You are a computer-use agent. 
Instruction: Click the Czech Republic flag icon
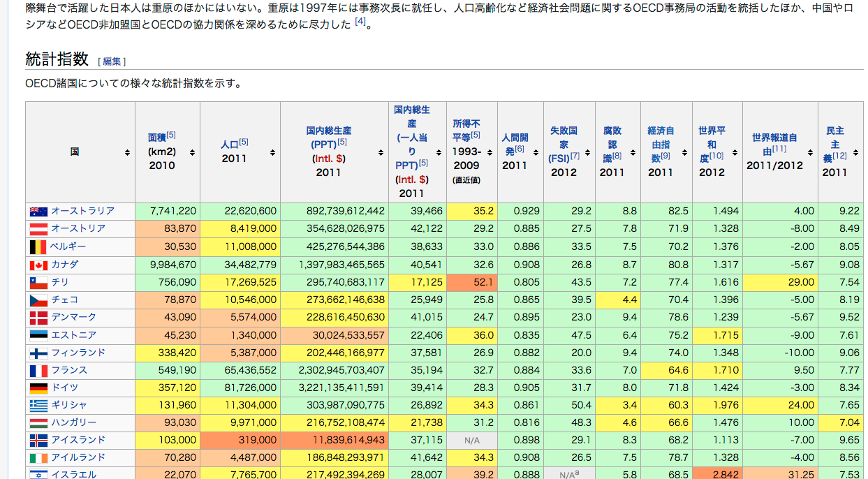pyautogui.click(x=38, y=300)
